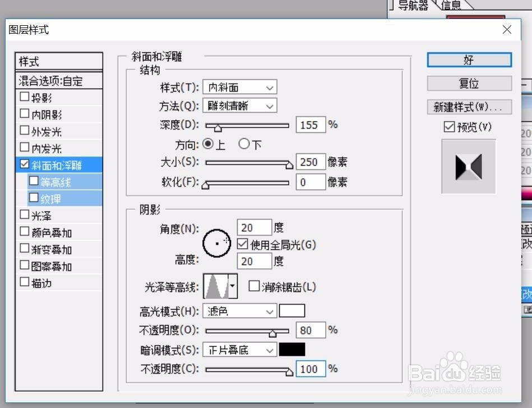532x408 pixels.
Task: Select the 下 direction radio button
Action: coord(244,144)
